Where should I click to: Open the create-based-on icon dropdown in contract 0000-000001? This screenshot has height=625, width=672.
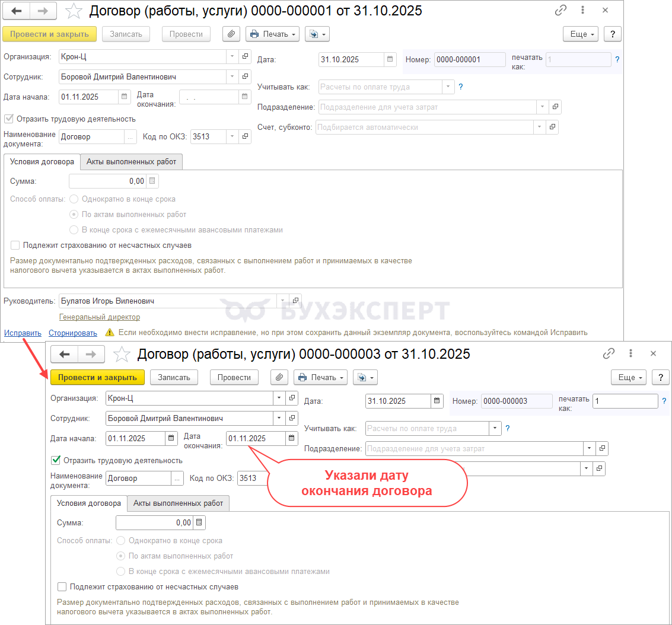(317, 34)
